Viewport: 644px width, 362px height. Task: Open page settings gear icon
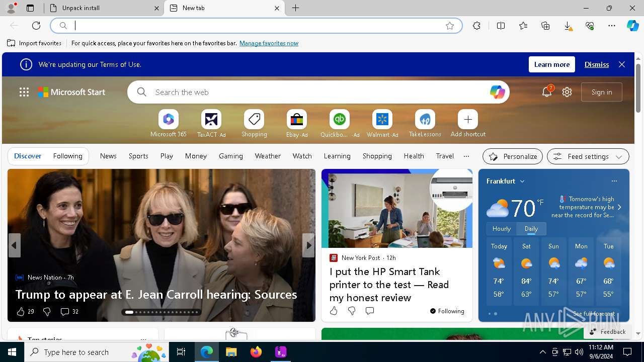tap(567, 92)
